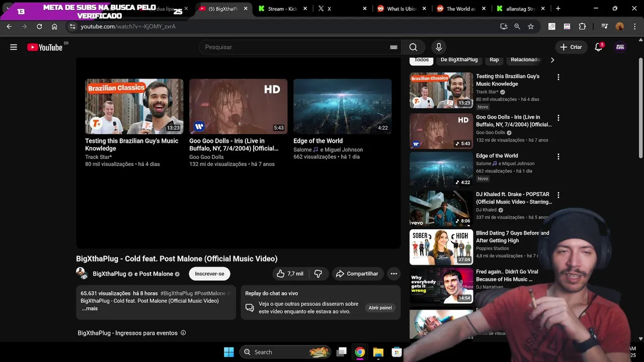Screen dimensions: 644x362
Task: Open end-screen Edge of the World thumbnail
Action: (x=343, y=106)
